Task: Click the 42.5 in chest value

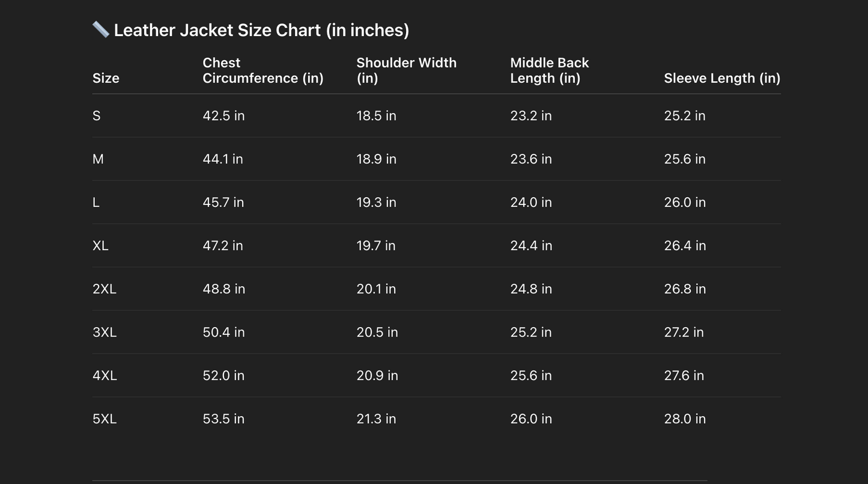Action: coord(223,115)
